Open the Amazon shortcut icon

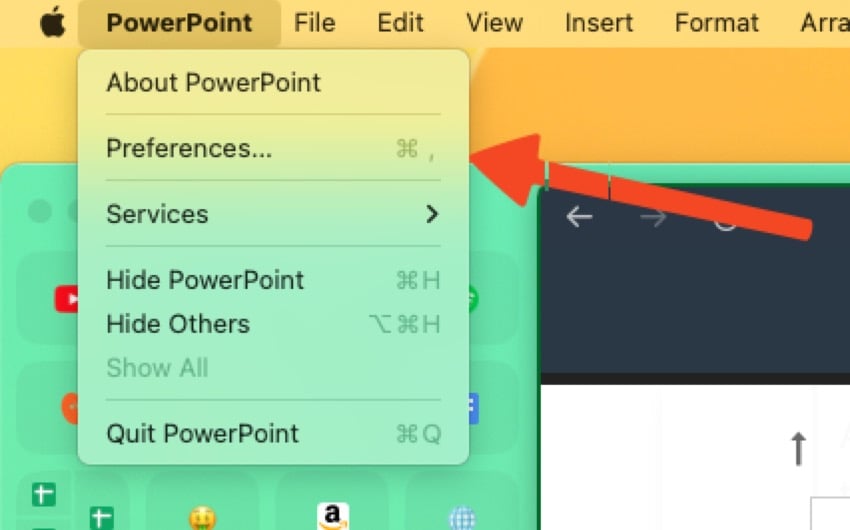(x=332, y=516)
